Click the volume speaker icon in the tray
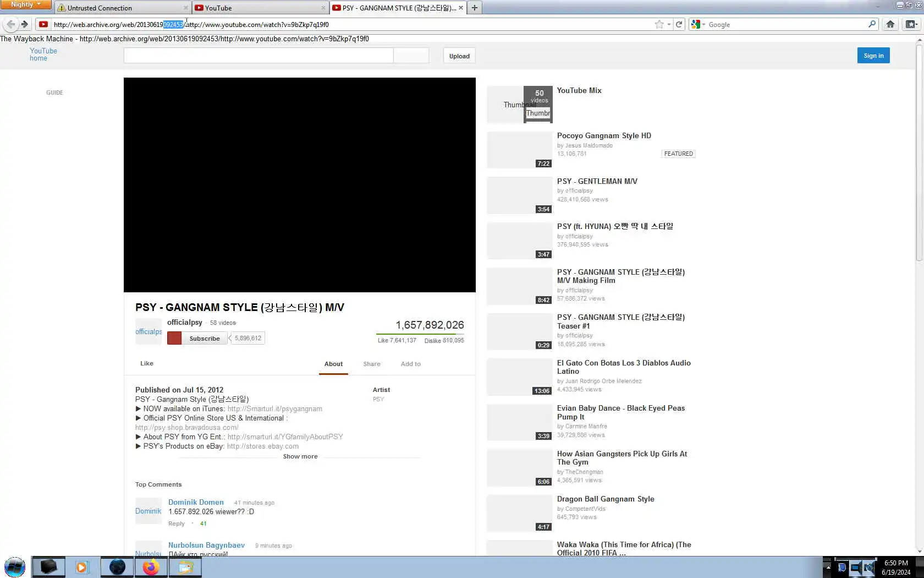Viewport: 924px width, 578px height. (868, 568)
